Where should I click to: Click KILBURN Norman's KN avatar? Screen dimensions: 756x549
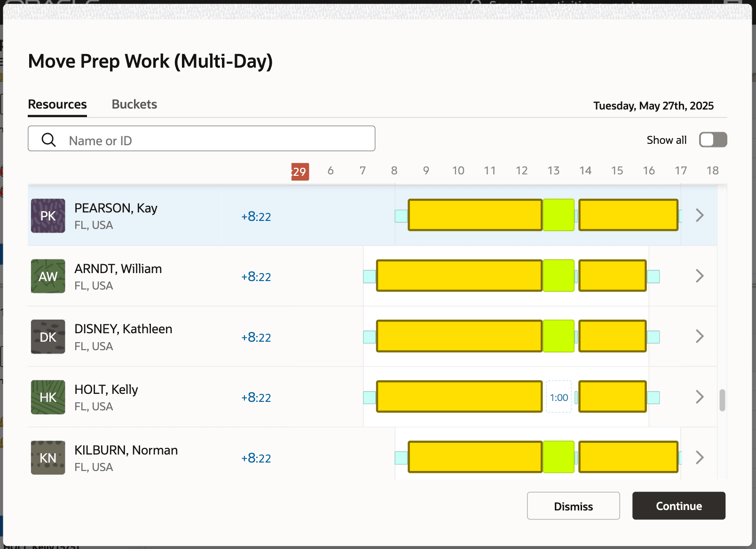coord(47,457)
